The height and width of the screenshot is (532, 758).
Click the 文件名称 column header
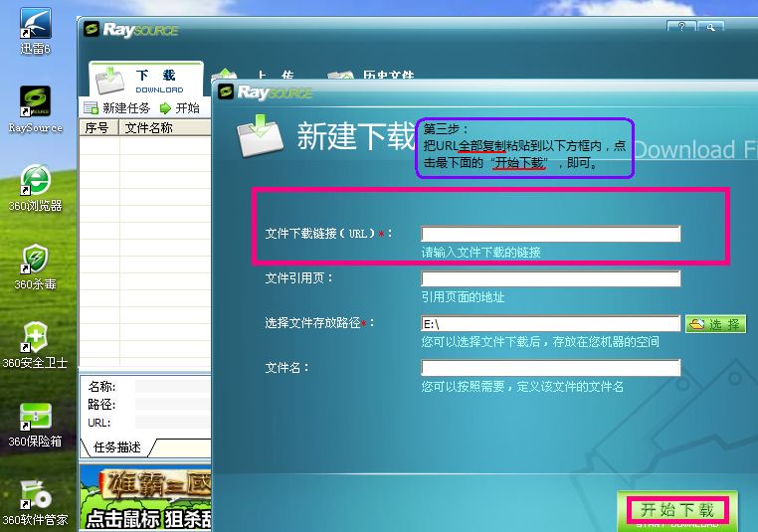click(165, 128)
